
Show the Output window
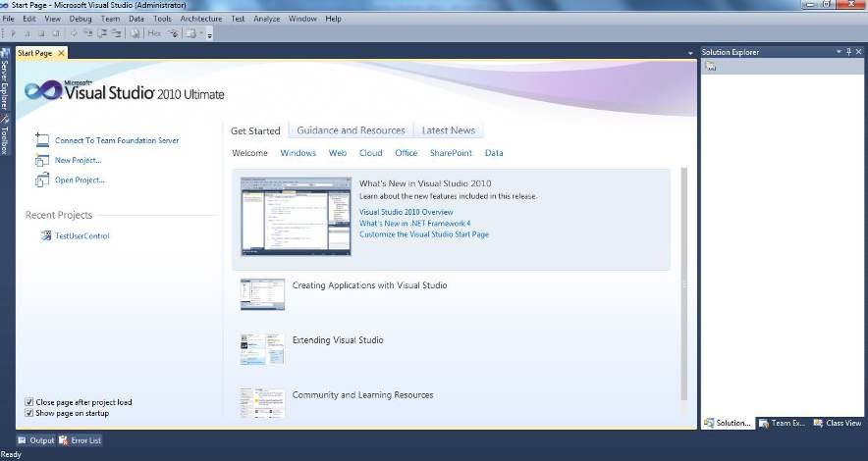click(x=35, y=440)
